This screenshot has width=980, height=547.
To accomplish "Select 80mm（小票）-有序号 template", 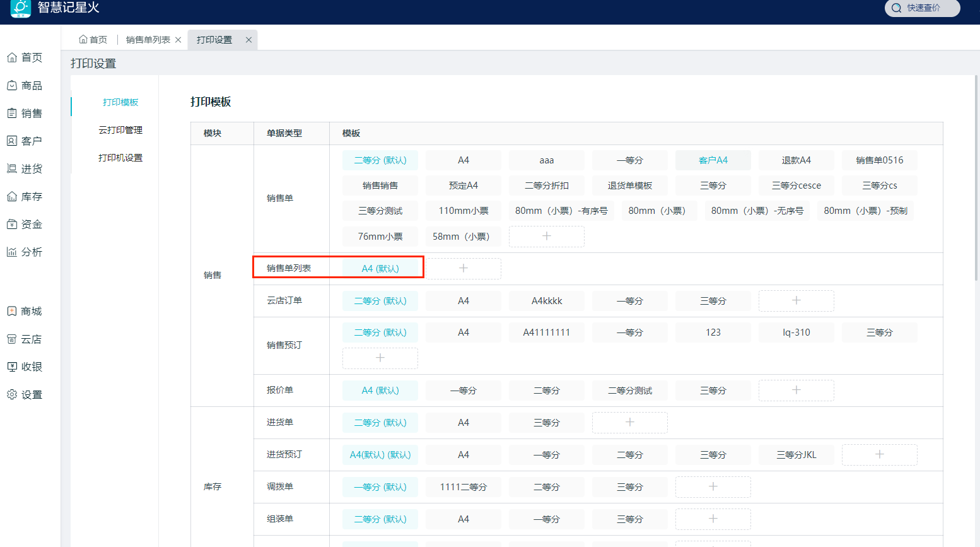I will coord(561,211).
